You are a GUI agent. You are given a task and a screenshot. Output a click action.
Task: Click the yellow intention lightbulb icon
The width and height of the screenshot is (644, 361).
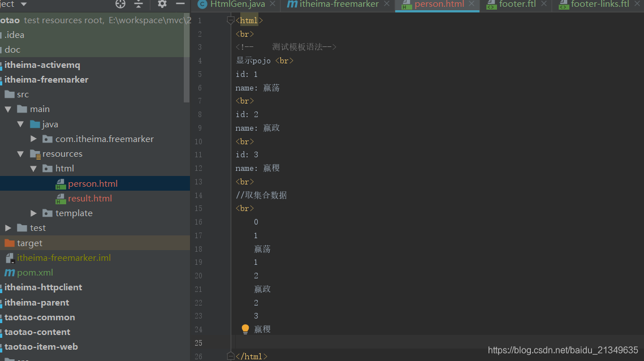pyautogui.click(x=245, y=329)
